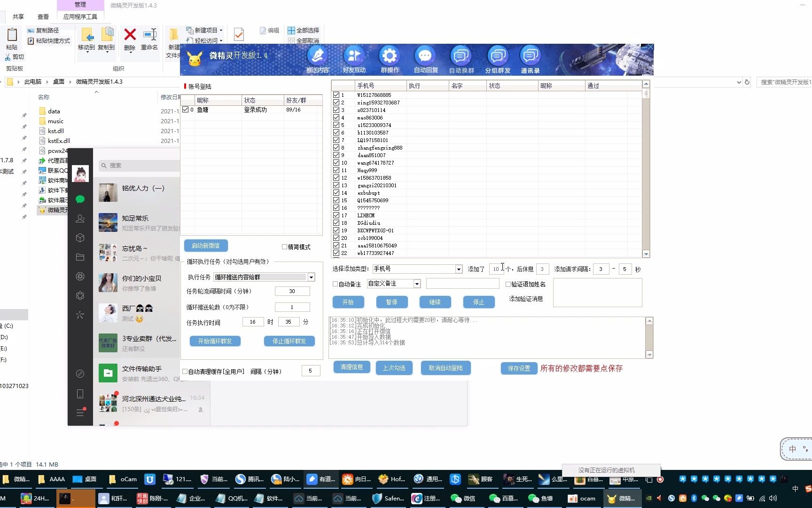
Task: Click the 任务轮流间隔时间 input field
Action: 292,291
